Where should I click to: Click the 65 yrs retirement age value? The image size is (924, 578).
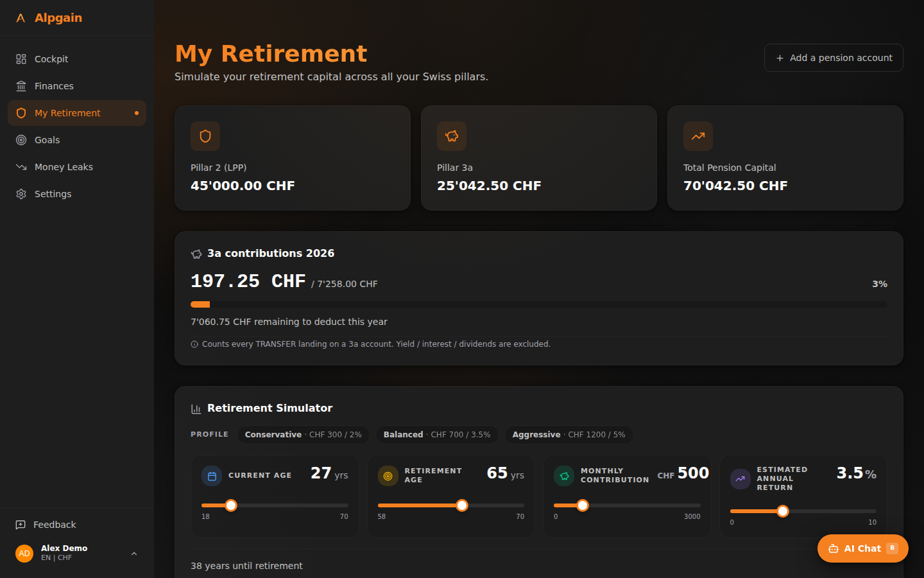click(x=506, y=473)
